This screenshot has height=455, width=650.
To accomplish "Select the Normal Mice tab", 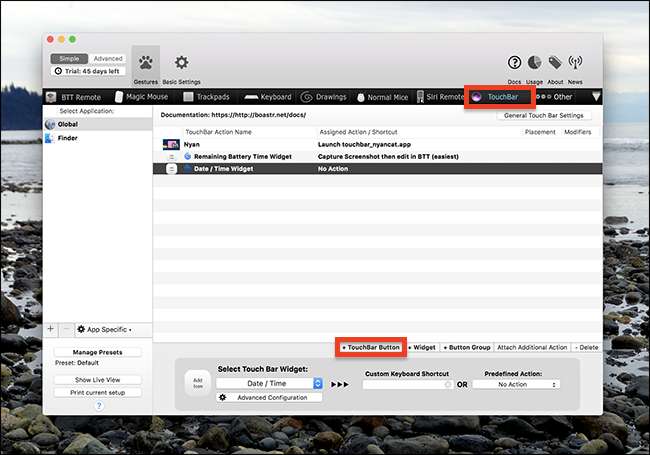I will (x=382, y=97).
